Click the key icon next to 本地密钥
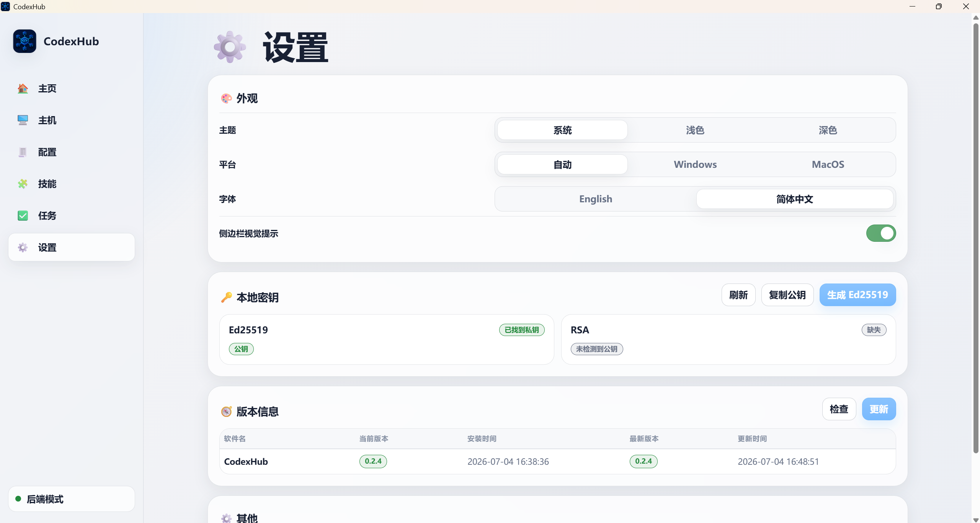This screenshot has height=523, width=980. pos(226,297)
